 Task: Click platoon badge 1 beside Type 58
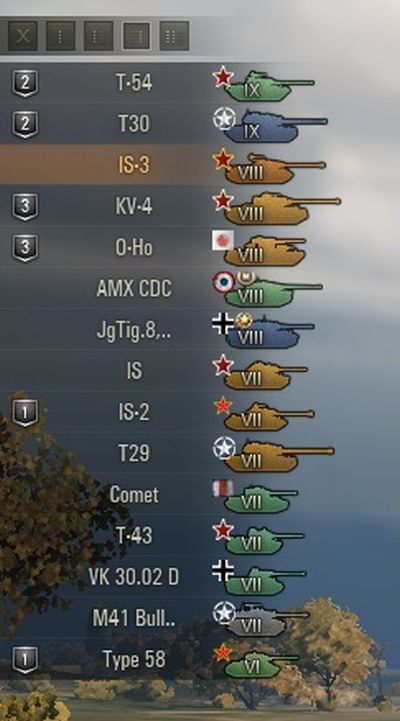[x=25, y=659]
